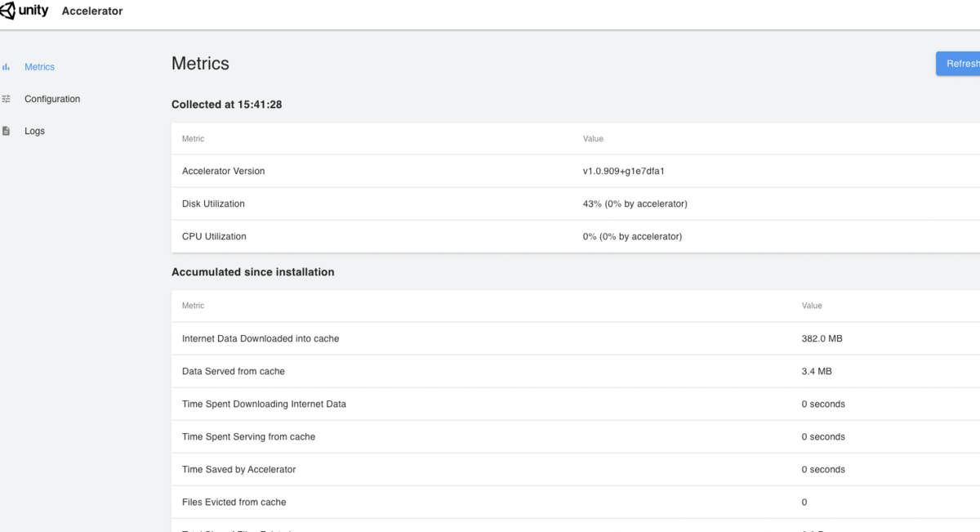Select the Metrics label in sidebar

(39, 67)
